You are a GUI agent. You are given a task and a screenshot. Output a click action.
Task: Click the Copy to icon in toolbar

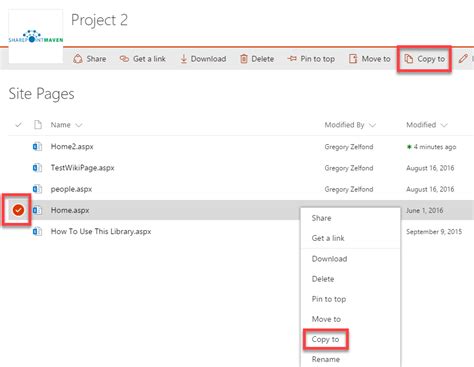pos(408,59)
